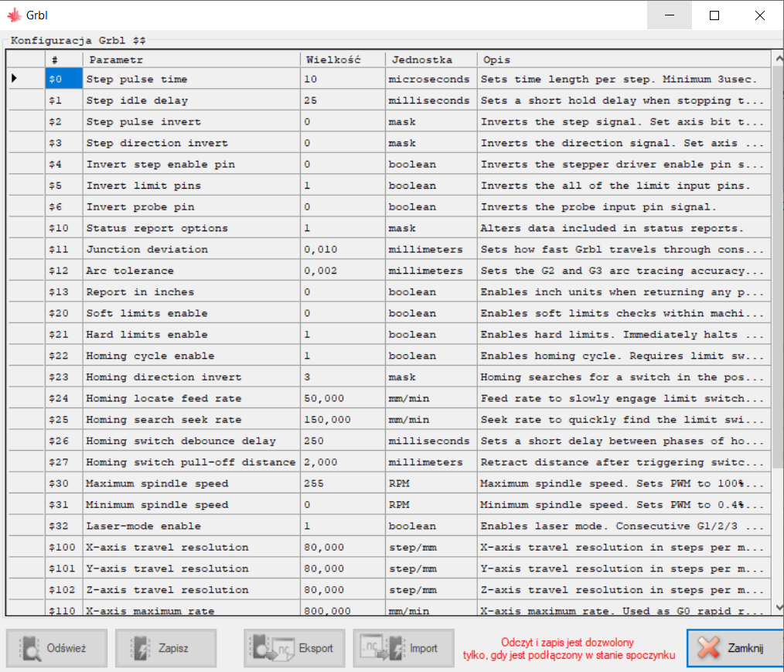Sort by the Wielkość column header
Image resolution: width=784 pixels, height=672 pixels.
click(343, 60)
